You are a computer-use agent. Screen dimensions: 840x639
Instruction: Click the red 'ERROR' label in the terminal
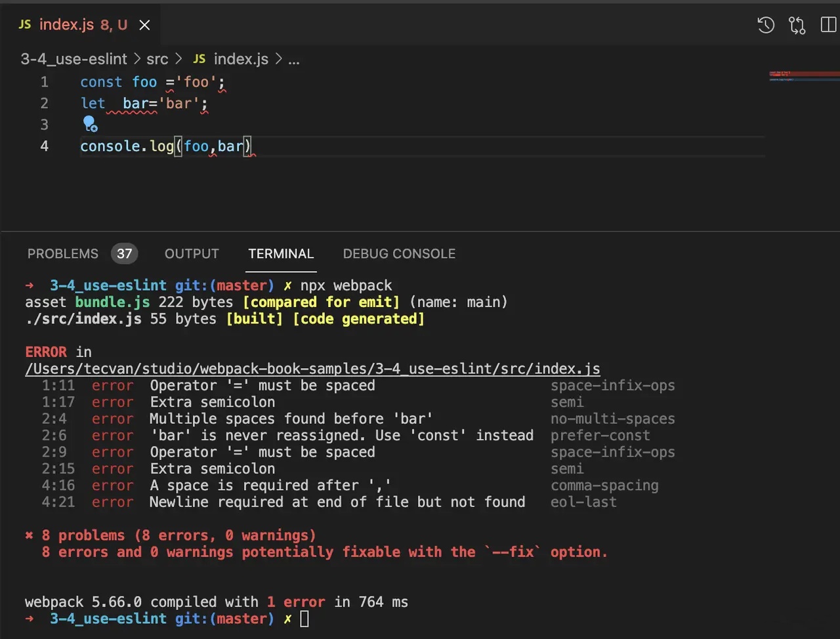pyautogui.click(x=46, y=352)
